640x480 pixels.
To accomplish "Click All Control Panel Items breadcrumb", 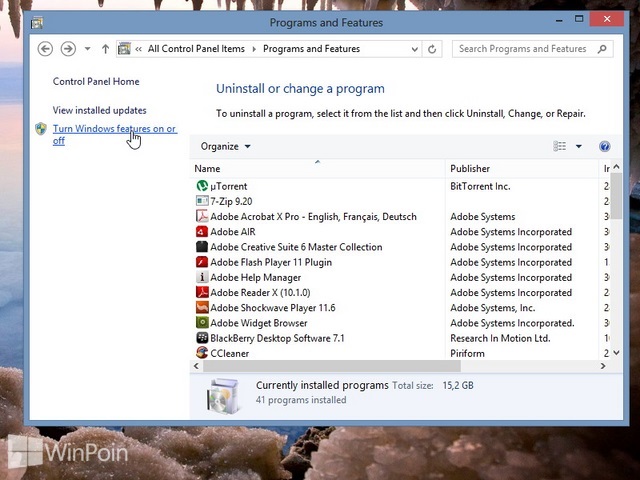I will tap(196, 49).
